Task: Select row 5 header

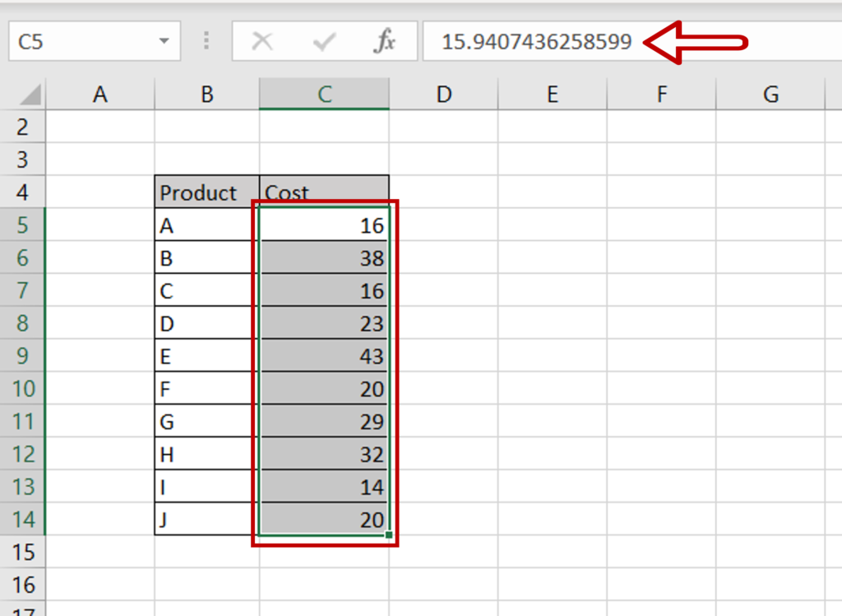Action: (24, 225)
